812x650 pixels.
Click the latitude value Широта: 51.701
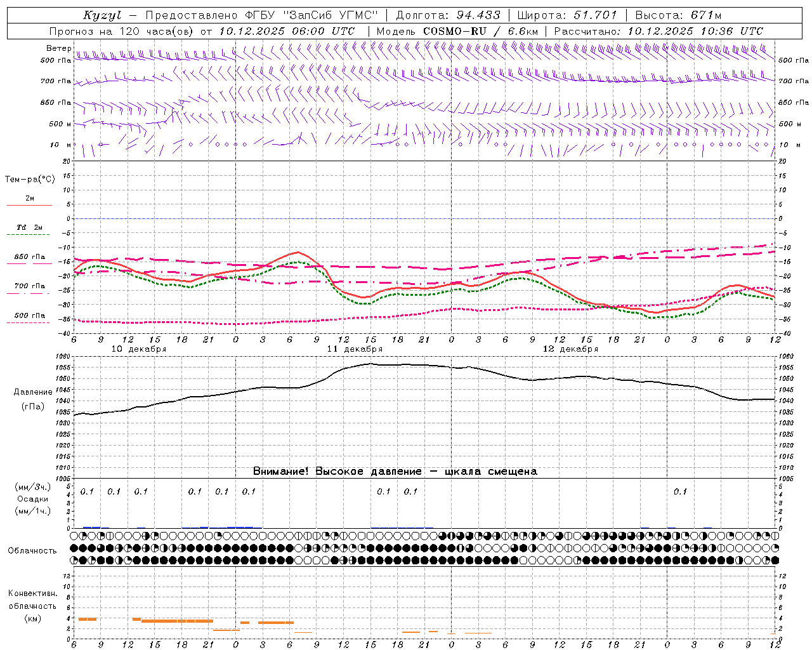coord(566,15)
